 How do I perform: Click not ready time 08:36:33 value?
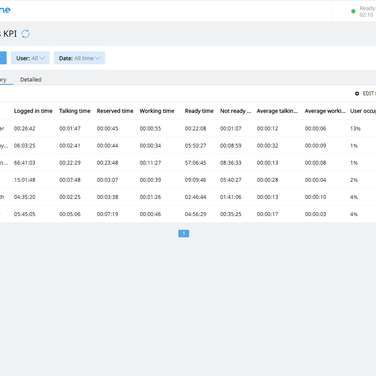click(x=230, y=163)
